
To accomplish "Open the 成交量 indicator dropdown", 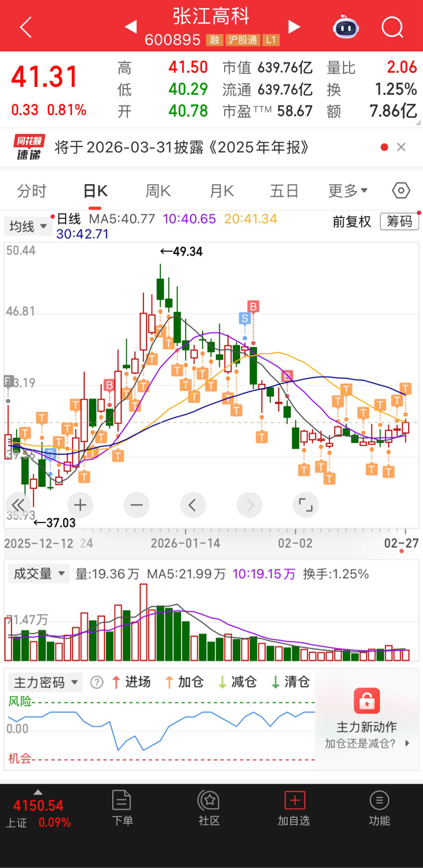I will point(39,574).
